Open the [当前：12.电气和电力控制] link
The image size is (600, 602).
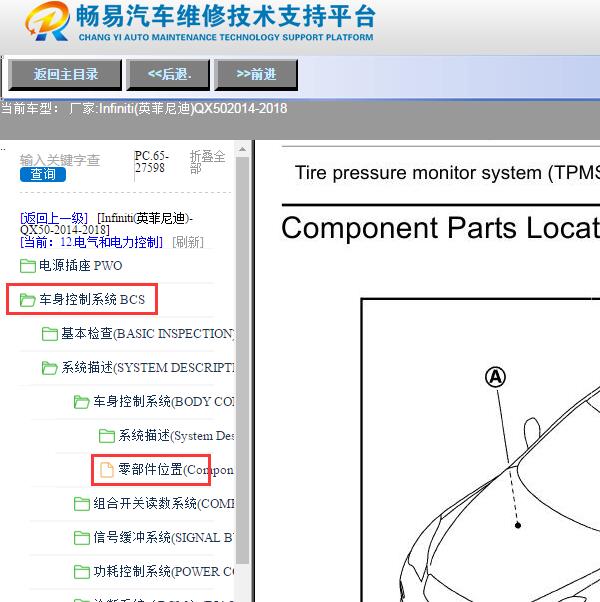pyautogui.click(x=91, y=242)
